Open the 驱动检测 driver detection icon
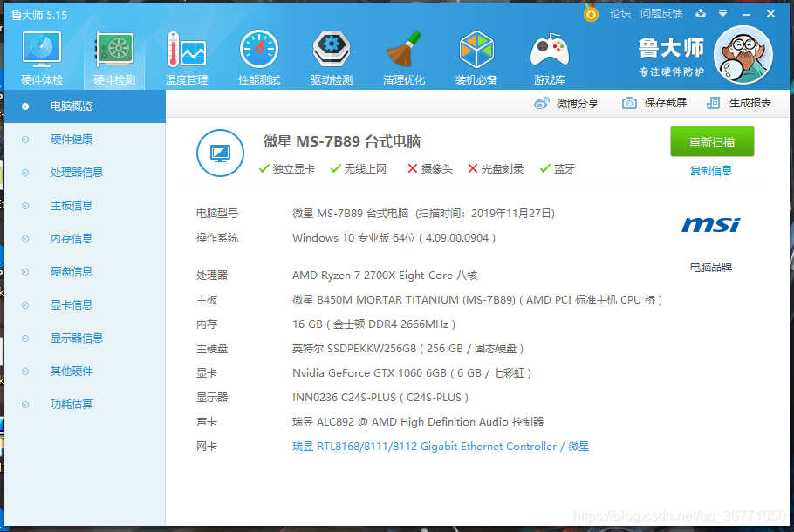Image resolution: width=794 pixels, height=532 pixels. pos(332,58)
